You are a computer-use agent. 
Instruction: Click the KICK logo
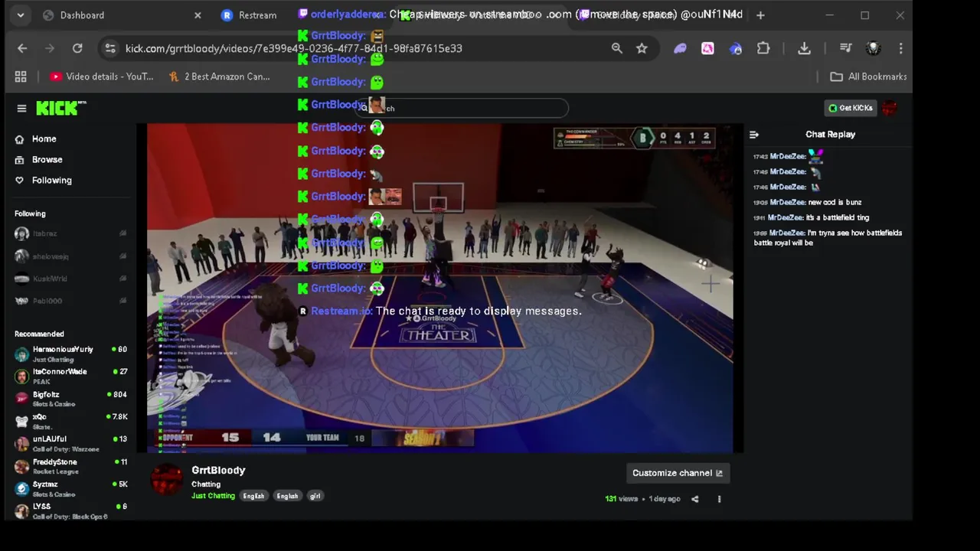(x=60, y=108)
